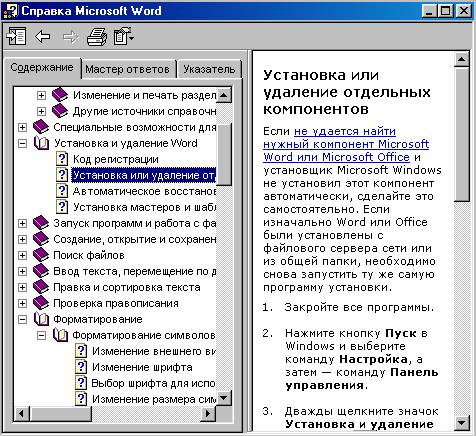Go back with the left arrow icon
Image resolution: width=476 pixels, height=436 pixels.
tap(43, 36)
